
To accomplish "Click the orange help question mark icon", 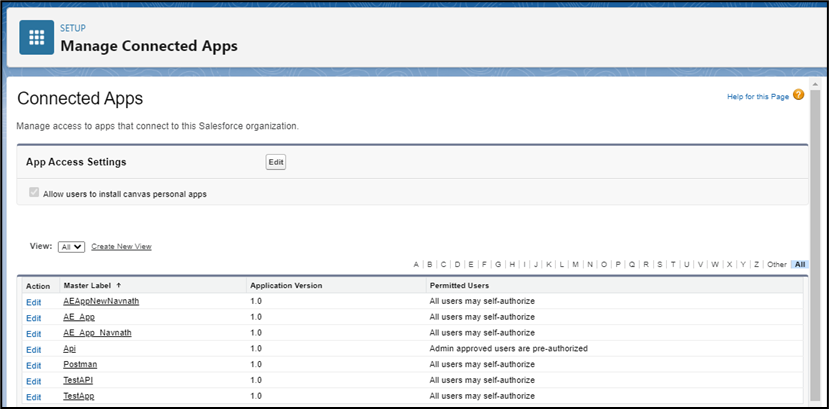I will tap(798, 96).
